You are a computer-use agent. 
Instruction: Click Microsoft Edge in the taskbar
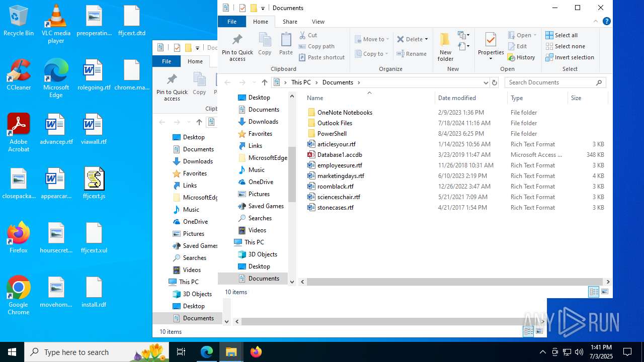[x=207, y=352]
